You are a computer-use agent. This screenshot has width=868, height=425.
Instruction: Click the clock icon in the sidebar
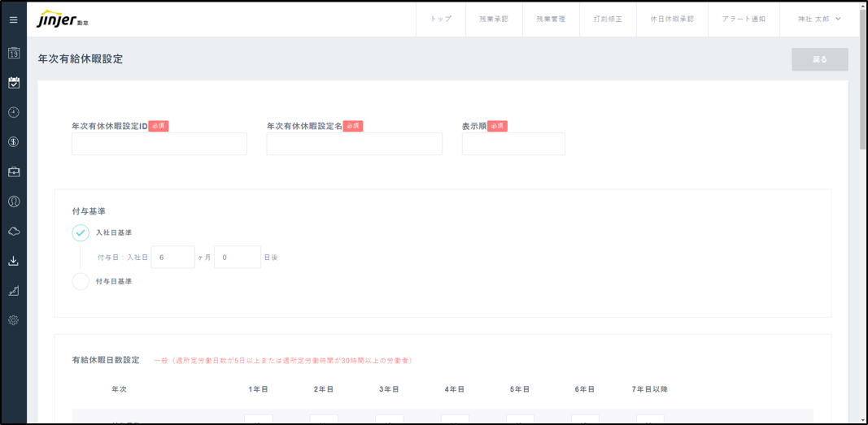click(13, 112)
